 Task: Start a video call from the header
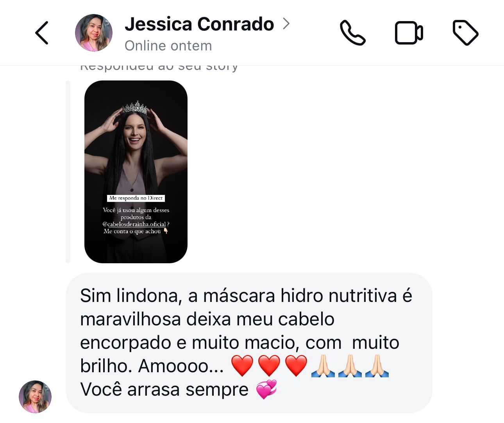[409, 33]
